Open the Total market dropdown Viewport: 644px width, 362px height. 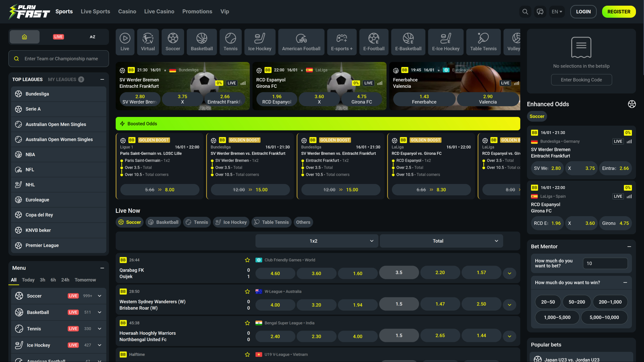pyautogui.click(x=441, y=241)
